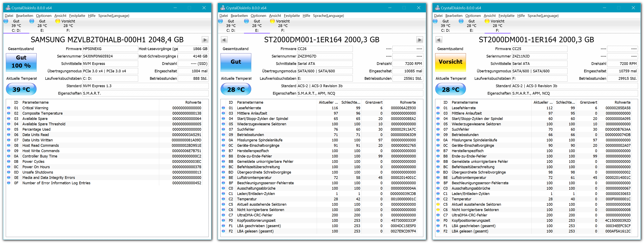This screenshot has height=243, width=644.
Task: Select E: drive status orb in left window
Action: [32, 21]
